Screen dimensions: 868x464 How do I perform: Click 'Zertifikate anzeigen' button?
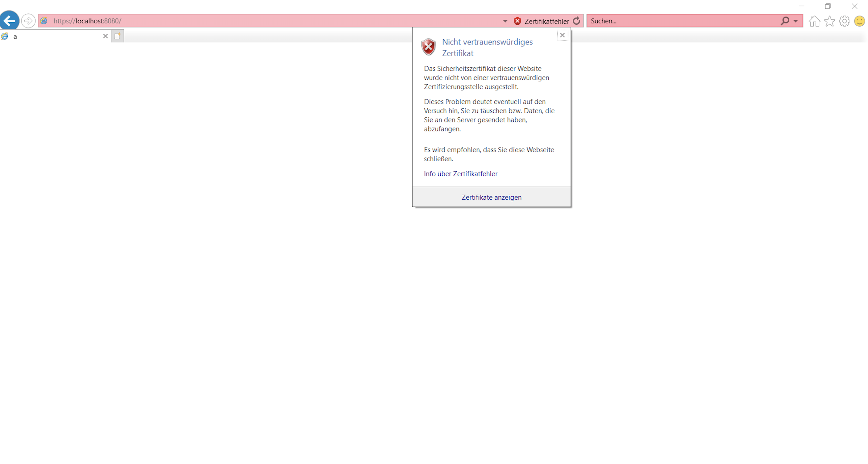[491, 197]
